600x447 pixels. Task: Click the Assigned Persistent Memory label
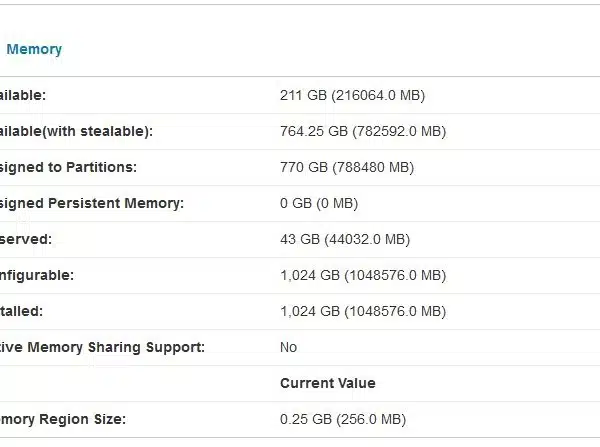(x=92, y=203)
